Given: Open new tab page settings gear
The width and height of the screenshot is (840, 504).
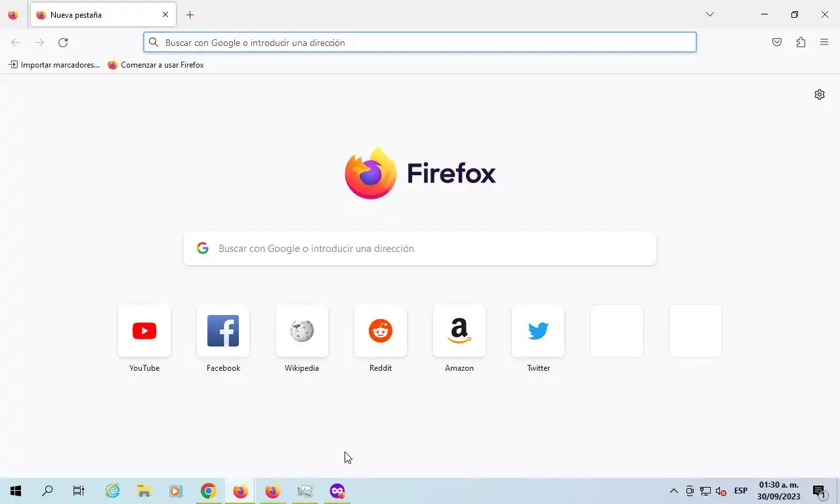Looking at the screenshot, I should 820,94.
